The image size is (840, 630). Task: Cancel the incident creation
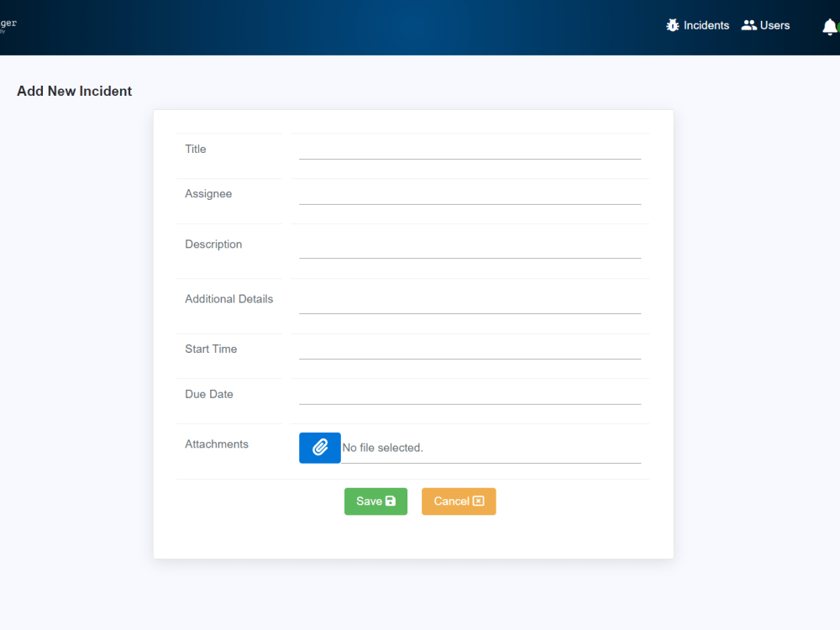coord(459,501)
